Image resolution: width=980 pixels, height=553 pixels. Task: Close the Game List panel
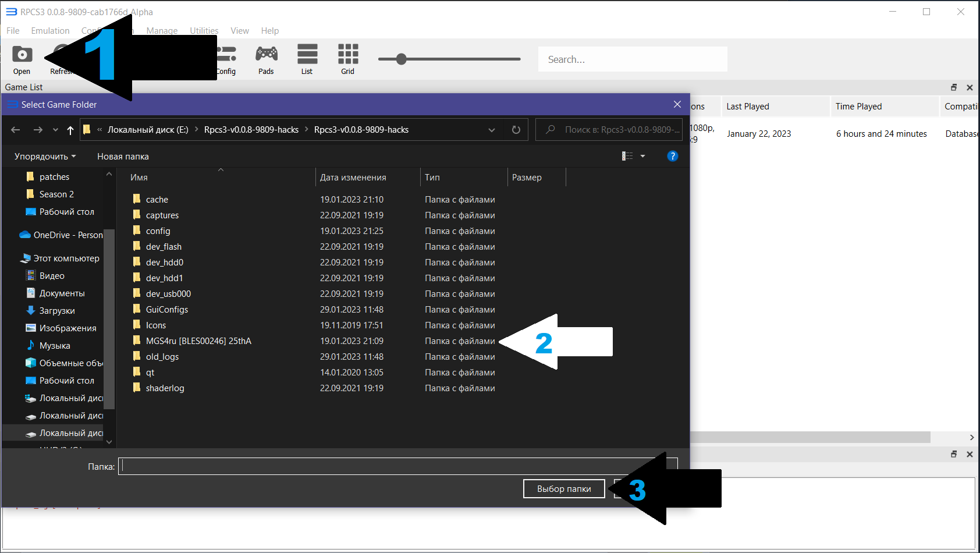click(970, 87)
